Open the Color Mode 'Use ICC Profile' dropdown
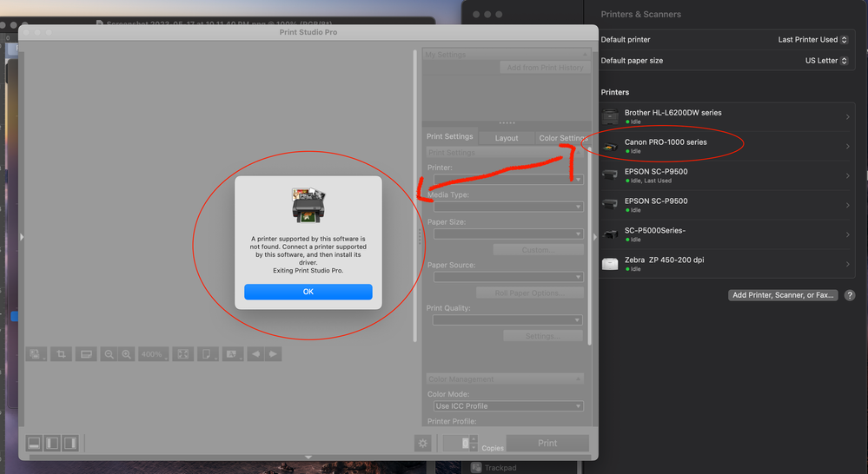Image resolution: width=868 pixels, height=474 pixels. (508, 406)
